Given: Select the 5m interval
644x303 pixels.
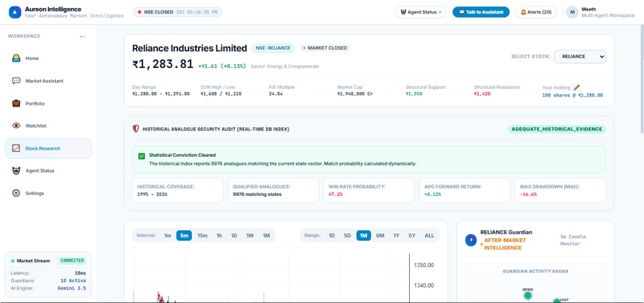Looking at the screenshot, I should click(184, 236).
